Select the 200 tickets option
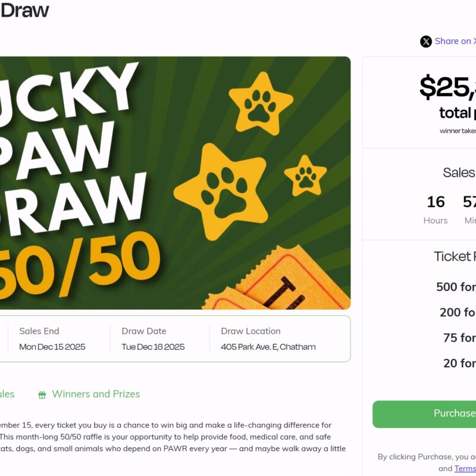476x476 pixels. (x=458, y=312)
